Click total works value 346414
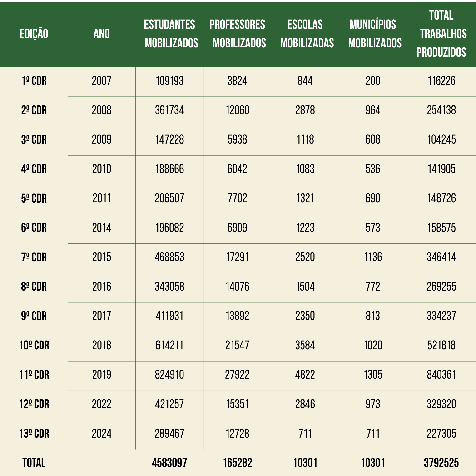This screenshot has width=476, height=476. pos(441,257)
